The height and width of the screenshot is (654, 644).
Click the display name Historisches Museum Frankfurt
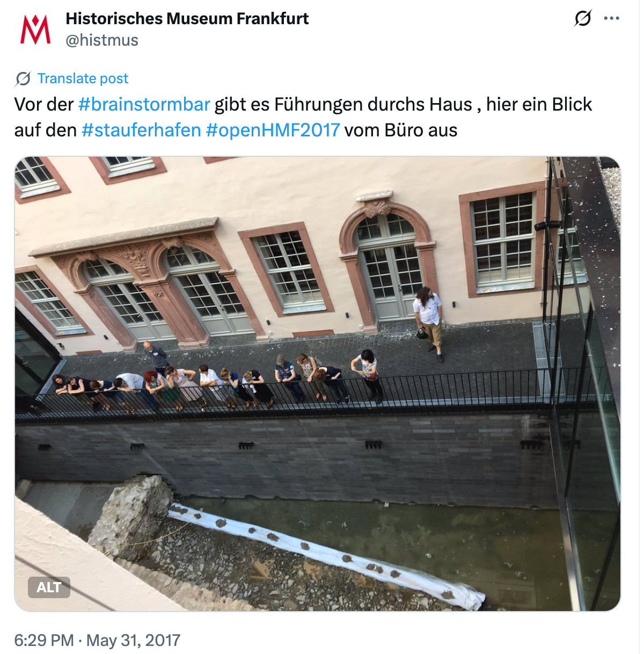(187, 19)
